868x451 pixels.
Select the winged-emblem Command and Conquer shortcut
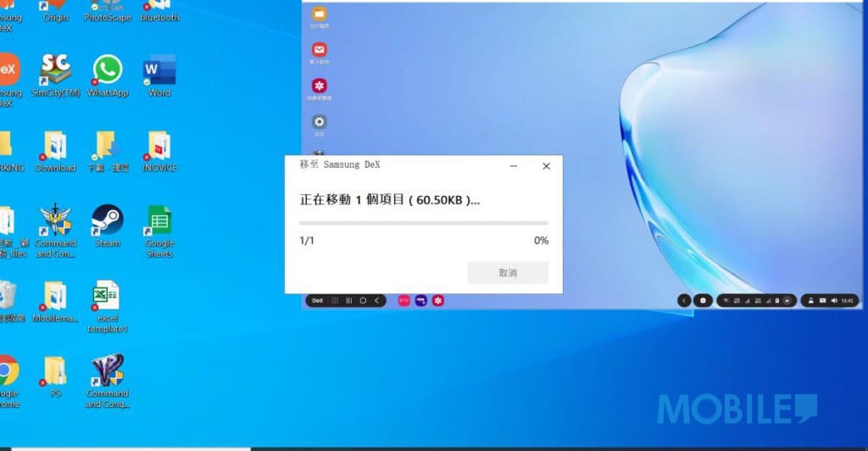[55, 231]
